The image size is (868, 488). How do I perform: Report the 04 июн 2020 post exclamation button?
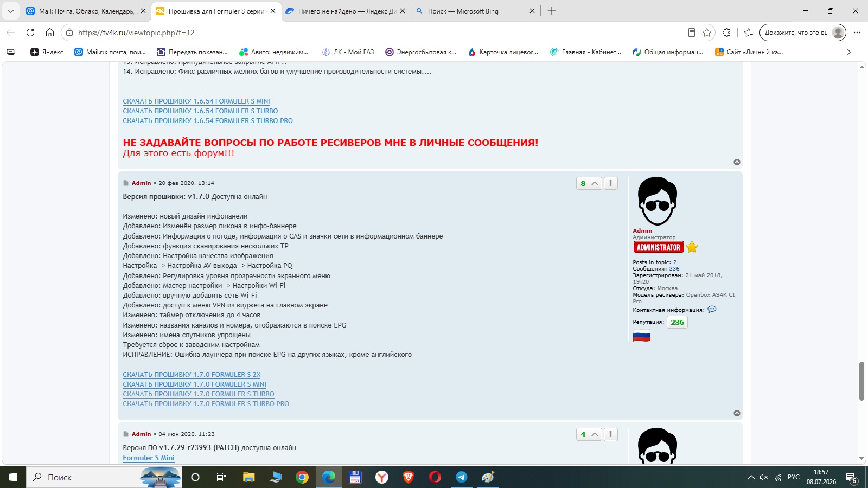pos(610,434)
